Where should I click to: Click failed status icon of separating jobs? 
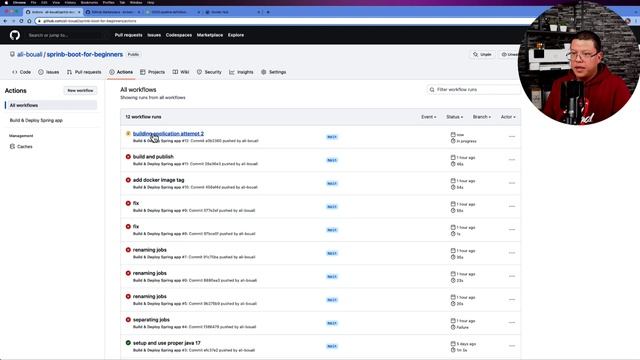[x=128, y=320]
